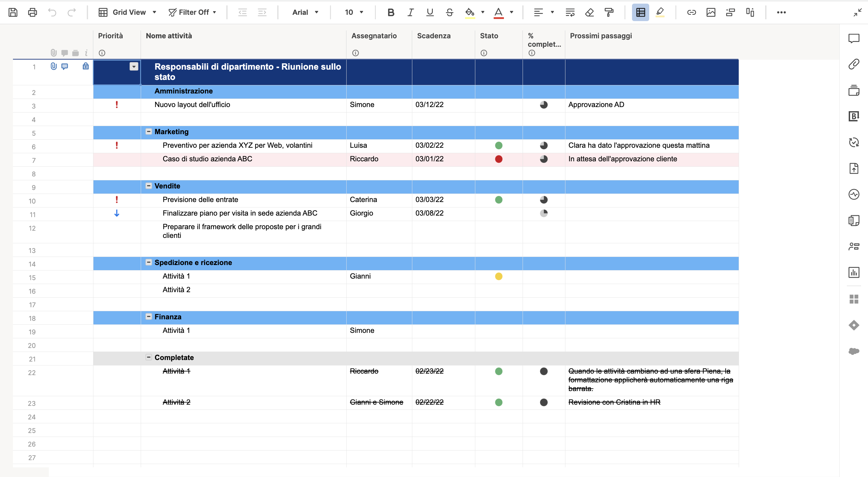Image resolution: width=868 pixels, height=477 pixels.
Task: Open the Summary panel icon in sidebar
Action: coord(854,220)
